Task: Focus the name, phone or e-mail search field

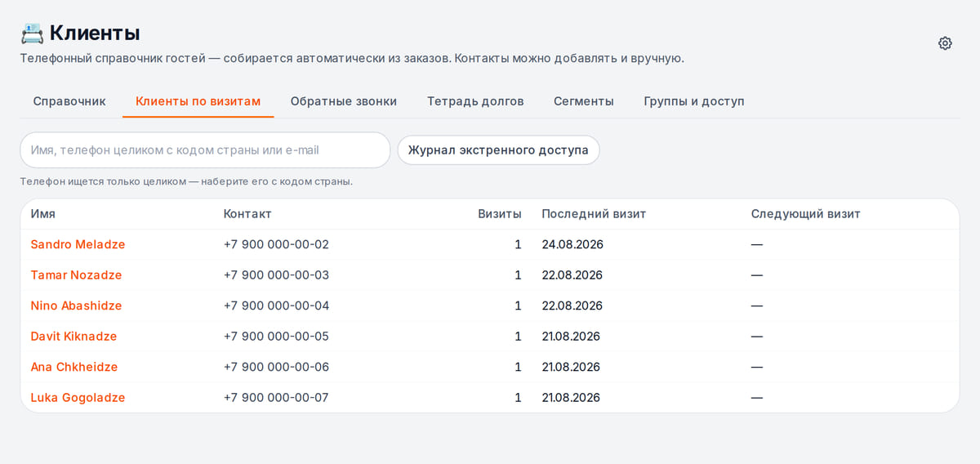Action: [205, 150]
